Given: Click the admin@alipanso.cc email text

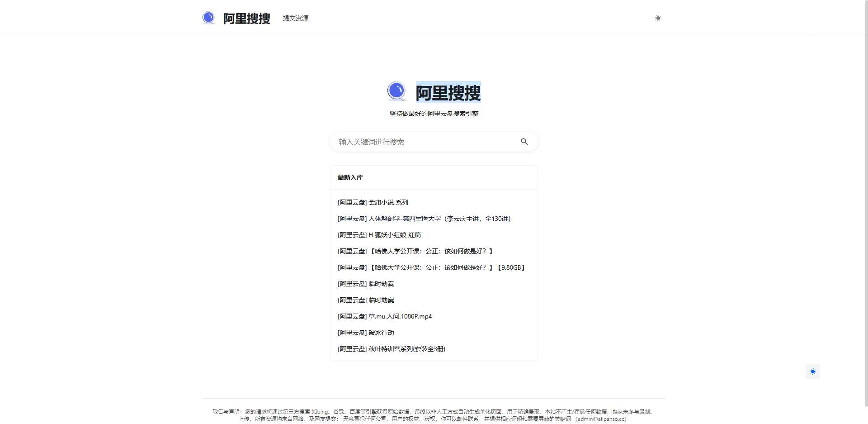Looking at the screenshot, I should pos(601,419).
